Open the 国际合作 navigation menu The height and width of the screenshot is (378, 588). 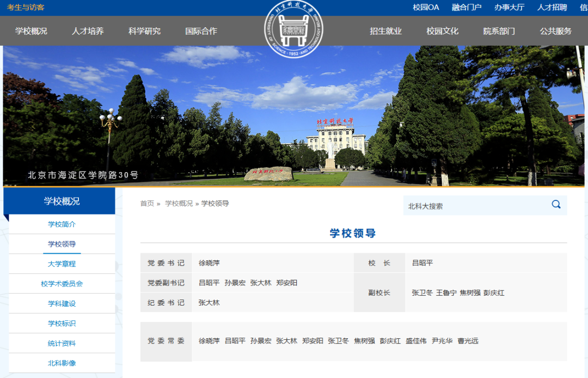[x=201, y=31]
